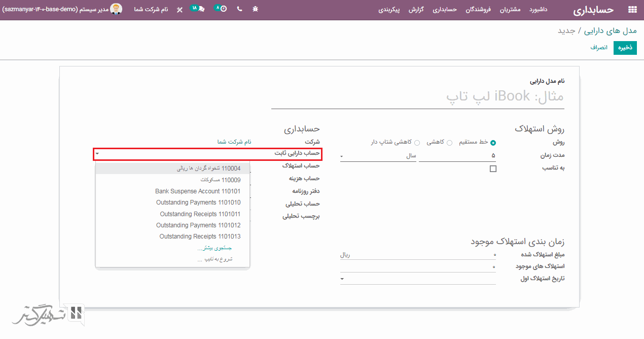Open the apps grid menu icon
Viewport: 644px width, 339px height.
632,10
